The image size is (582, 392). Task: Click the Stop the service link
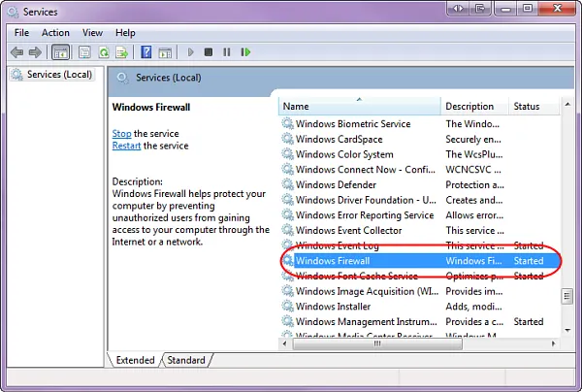122,133
